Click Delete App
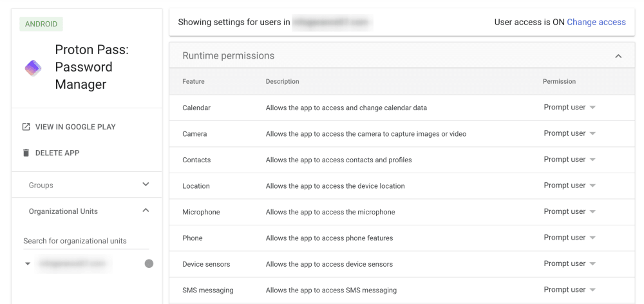 [x=57, y=153]
